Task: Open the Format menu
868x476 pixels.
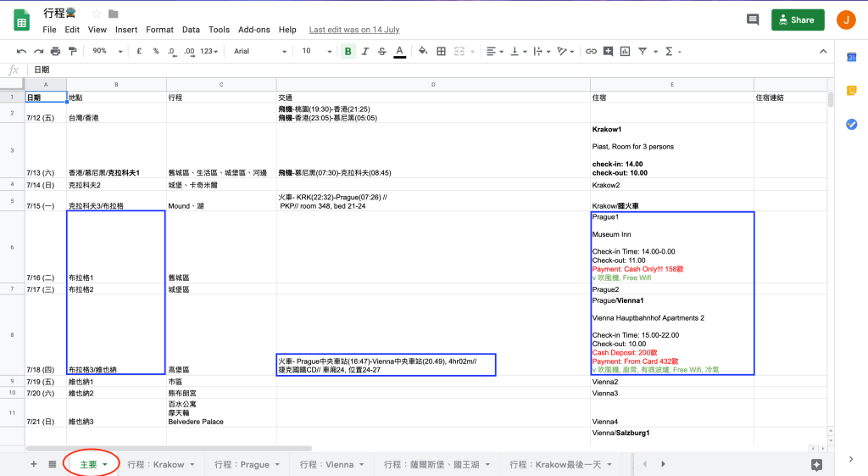Action: pos(159,30)
